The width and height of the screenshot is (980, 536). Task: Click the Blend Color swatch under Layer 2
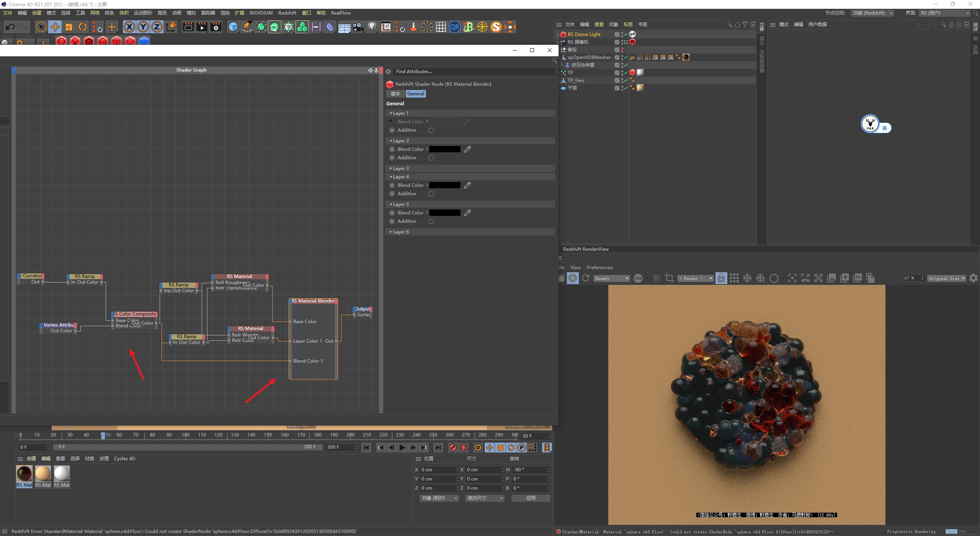(444, 149)
